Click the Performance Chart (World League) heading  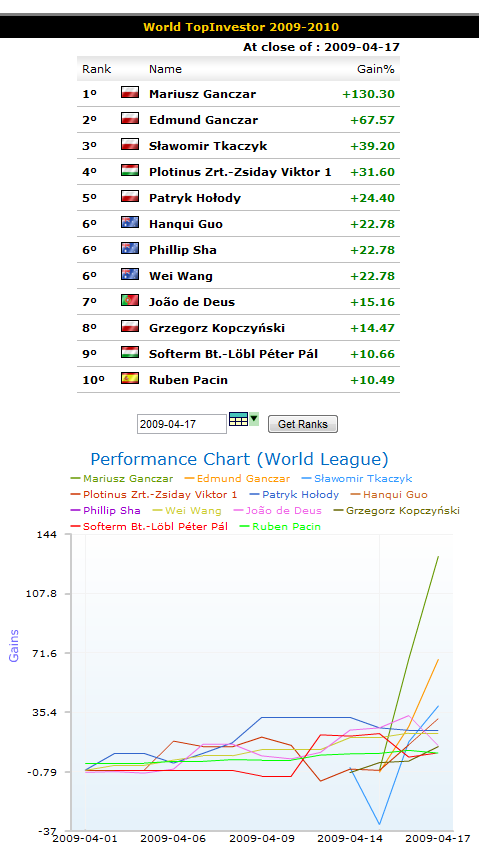coord(240,459)
